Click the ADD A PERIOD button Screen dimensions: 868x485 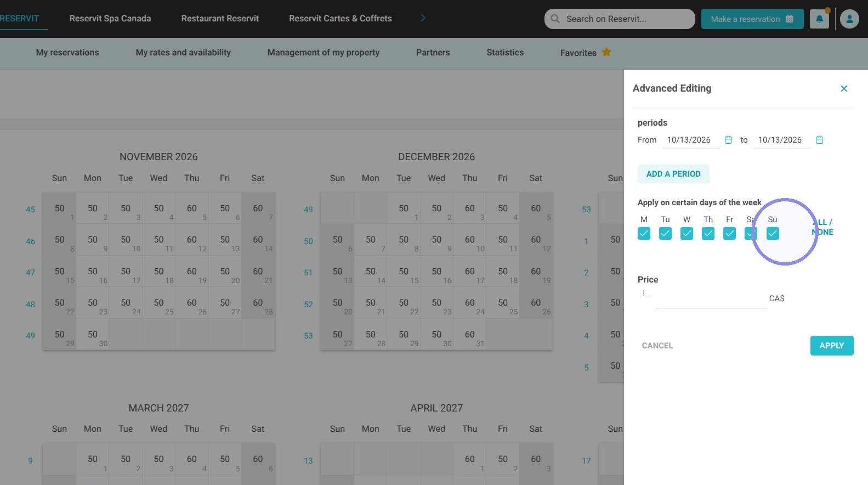[673, 174]
